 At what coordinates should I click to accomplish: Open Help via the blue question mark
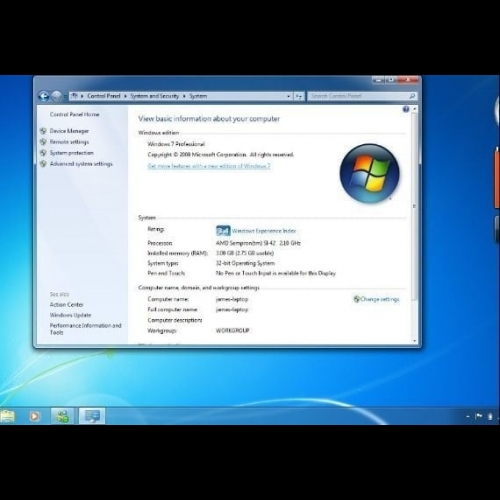click(x=406, y=109)
